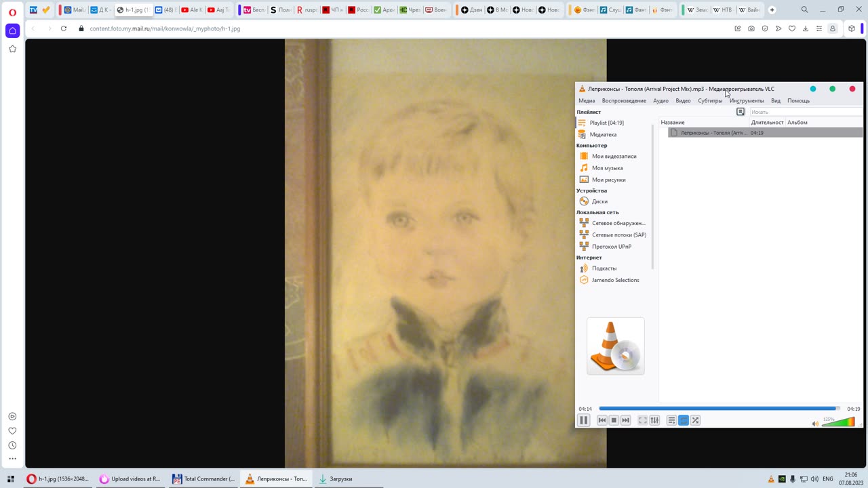The width and height of the screenshot is (868, 488).
Task: Open the heart icon in Opera sidebar
Action: (x=12, y=431)
